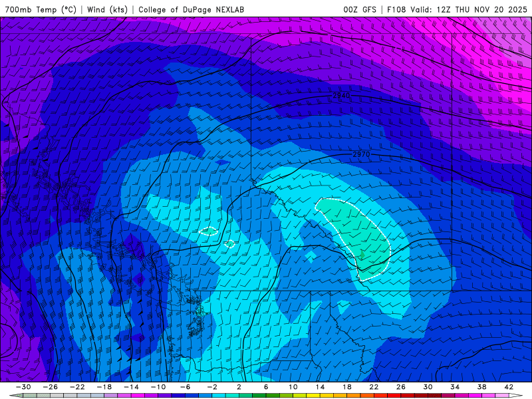Select the positive 26 legend label
Image resolution: width=532 pixels, height=399 pixels.
point(401,387)
